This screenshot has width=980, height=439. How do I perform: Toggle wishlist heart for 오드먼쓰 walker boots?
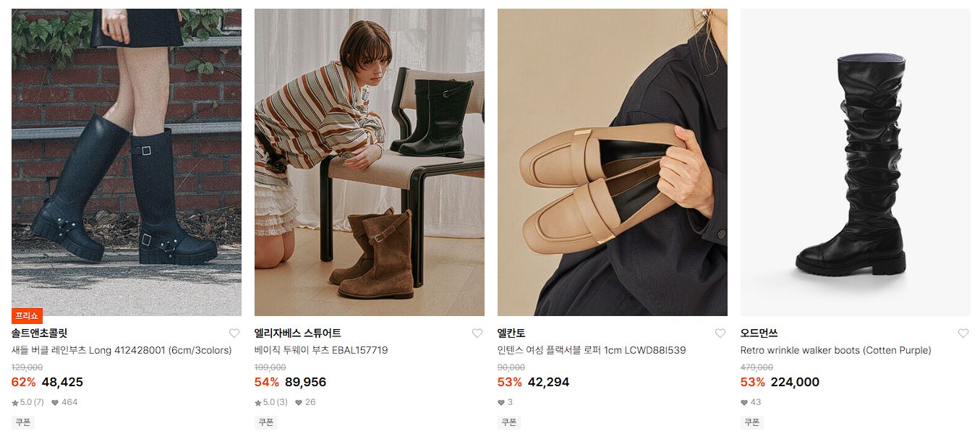point(963,333)
